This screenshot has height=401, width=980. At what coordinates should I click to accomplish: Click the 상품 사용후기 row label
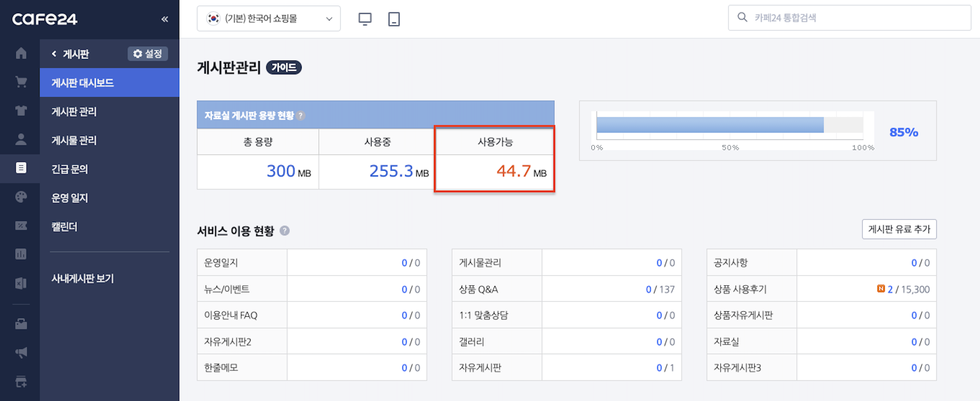coord(740,289)
